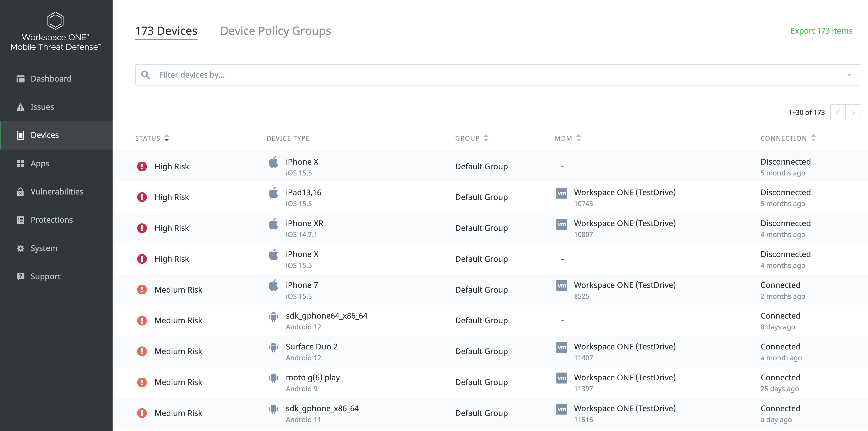Open the Support help icon
Image resolution: width=868 pixels, height=431 pixels.
click(x=20, y=276)
